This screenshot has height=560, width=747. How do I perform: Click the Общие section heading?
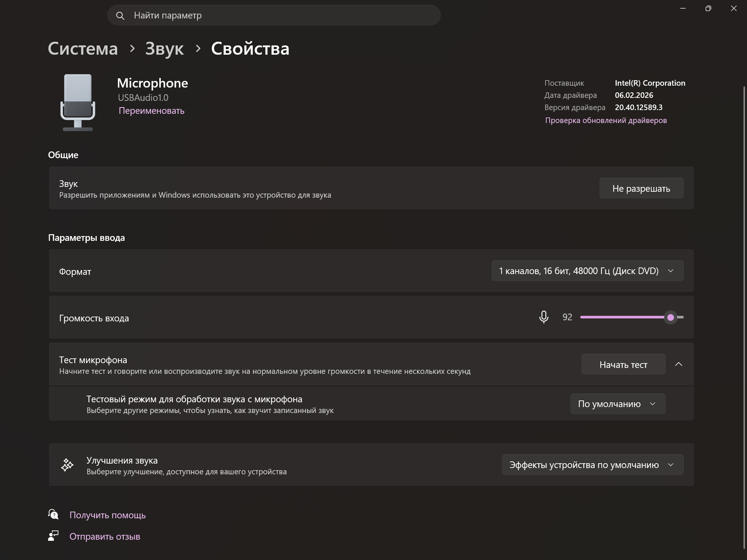click(63, 155)
